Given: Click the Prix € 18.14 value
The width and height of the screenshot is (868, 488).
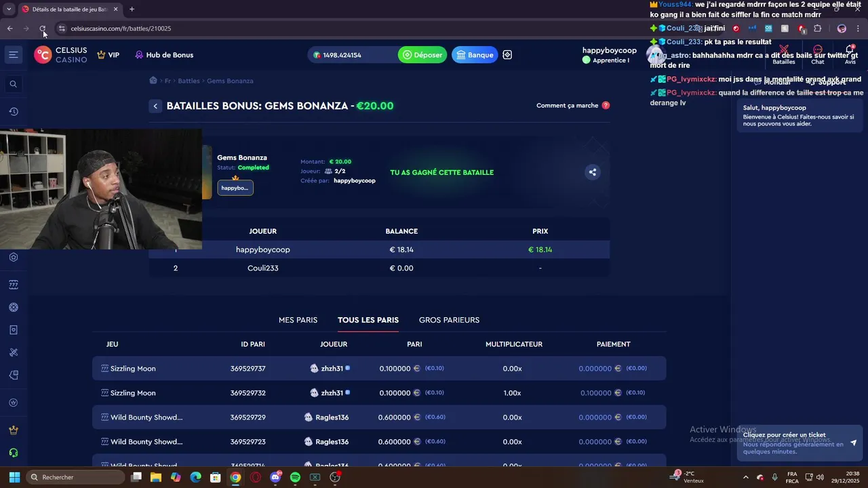Looking at the screenshot, I should 540,249.
